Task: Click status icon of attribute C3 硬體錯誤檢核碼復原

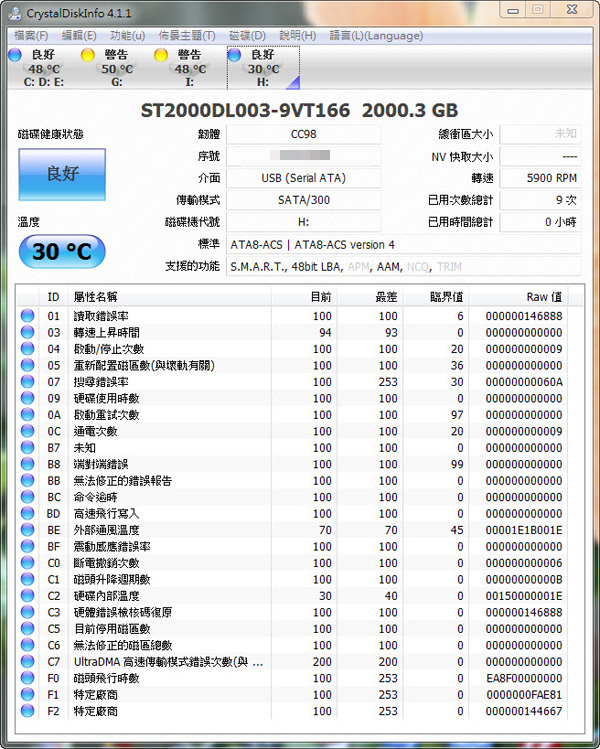Action: [28, 612]
